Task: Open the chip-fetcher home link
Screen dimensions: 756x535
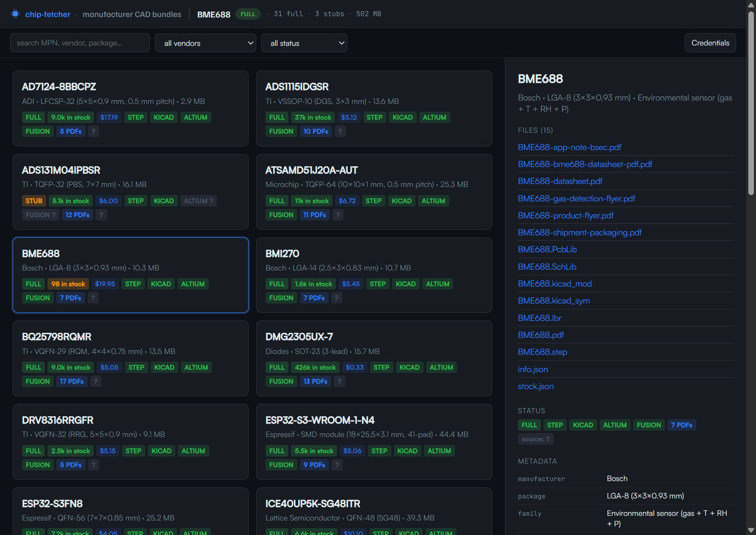Action: click(48, 14)
